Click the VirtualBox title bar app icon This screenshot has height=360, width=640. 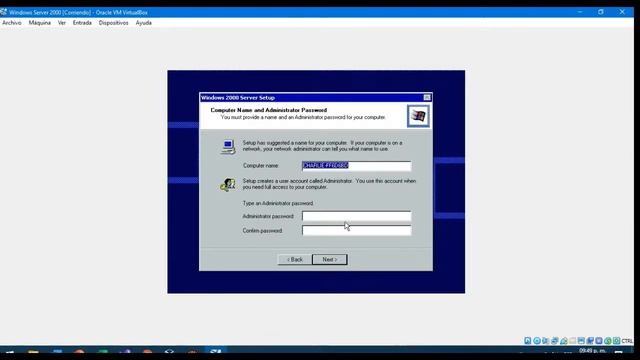(4, 12)
